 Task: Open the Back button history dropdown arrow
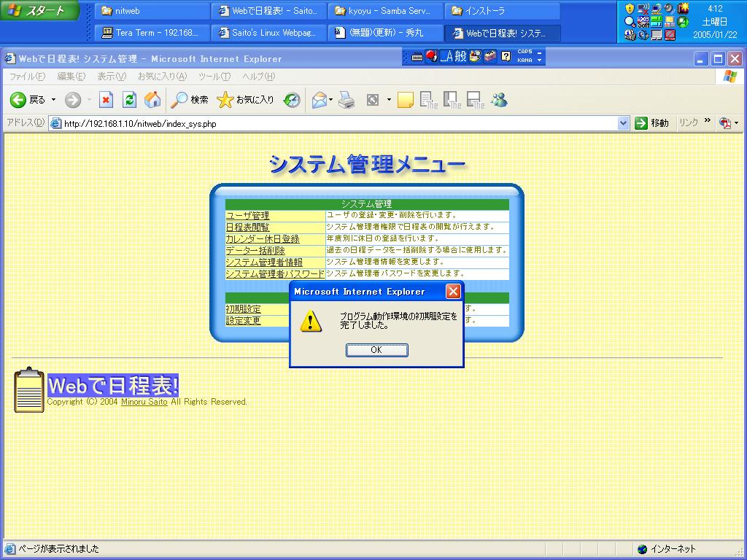click(53, 100)
